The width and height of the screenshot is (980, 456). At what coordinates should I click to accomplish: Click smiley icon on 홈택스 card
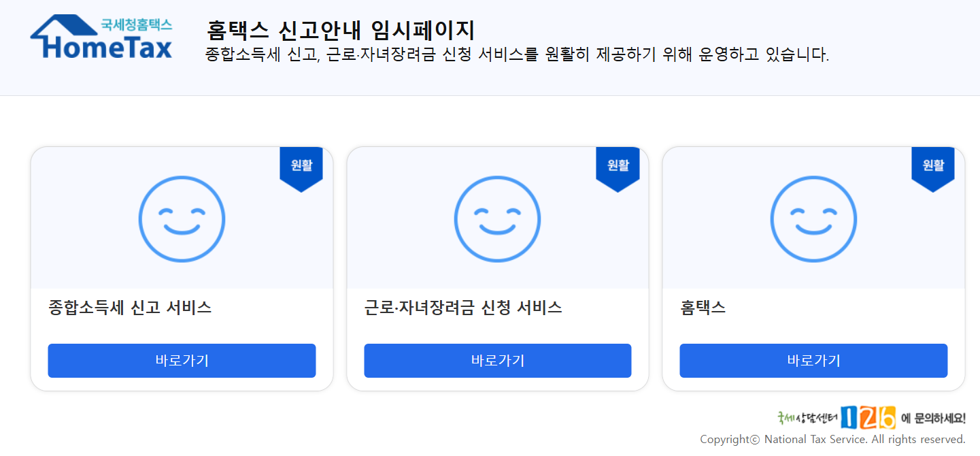813,219
